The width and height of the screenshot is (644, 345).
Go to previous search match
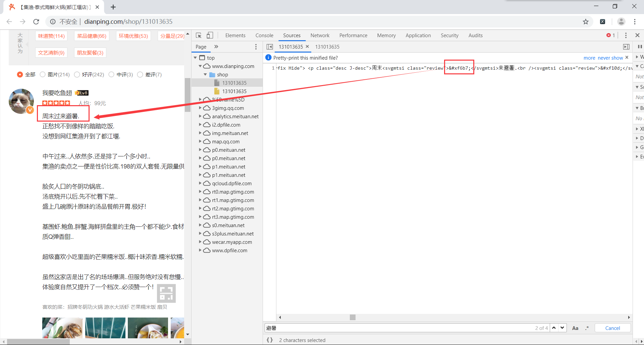(x=554, y=328)
